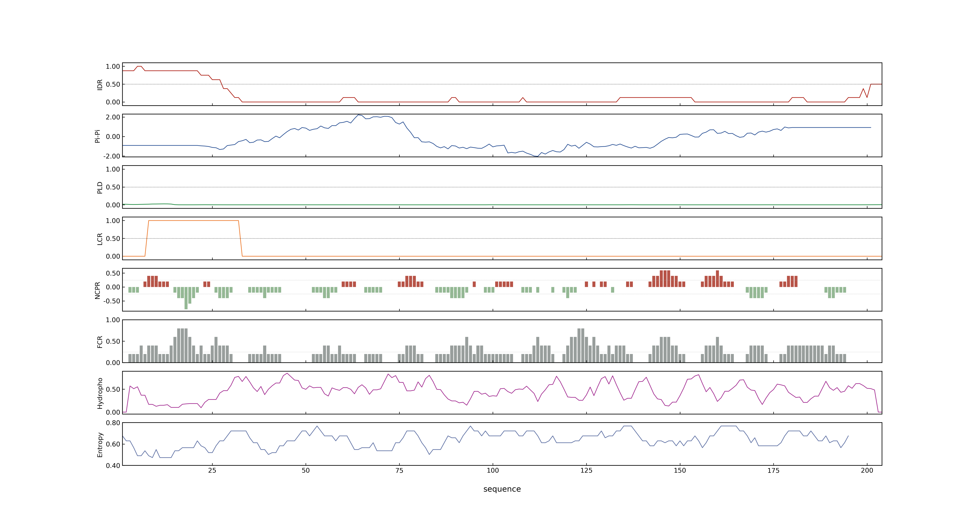Viewport: 980px width, 523px height.
Task: Click the 1.00 tick of the FCR panel
Action: click(113, 320)
